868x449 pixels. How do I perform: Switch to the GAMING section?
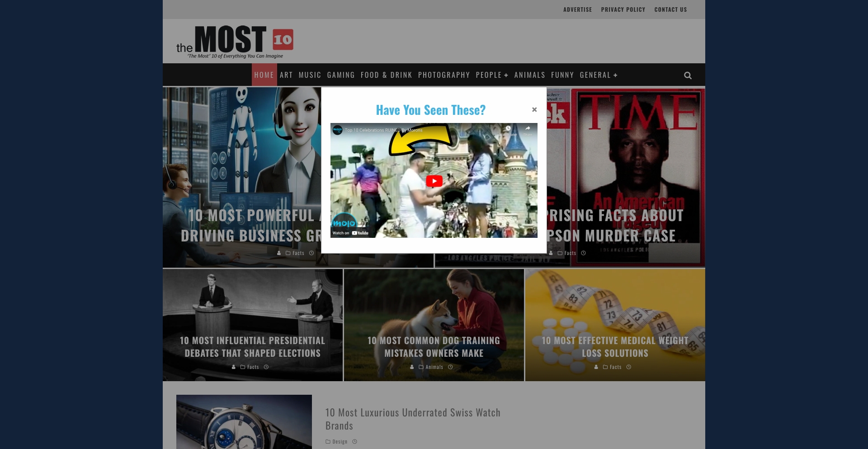tap(341, 75)
